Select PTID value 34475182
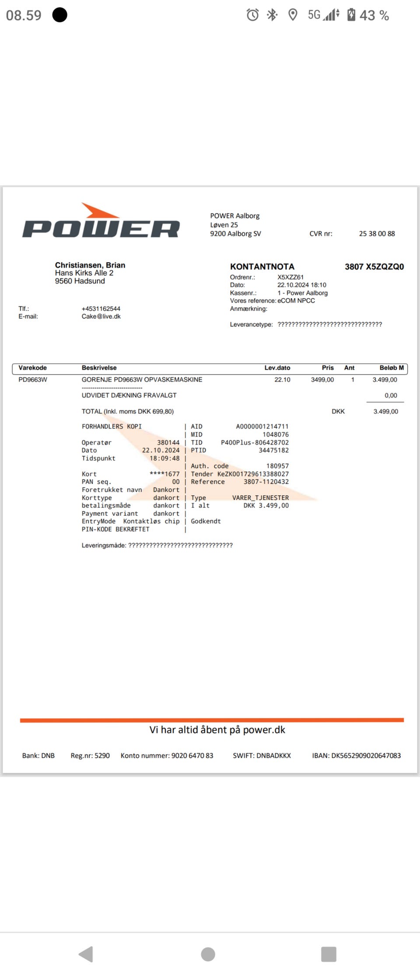420x980 pixels. [274, 450]
